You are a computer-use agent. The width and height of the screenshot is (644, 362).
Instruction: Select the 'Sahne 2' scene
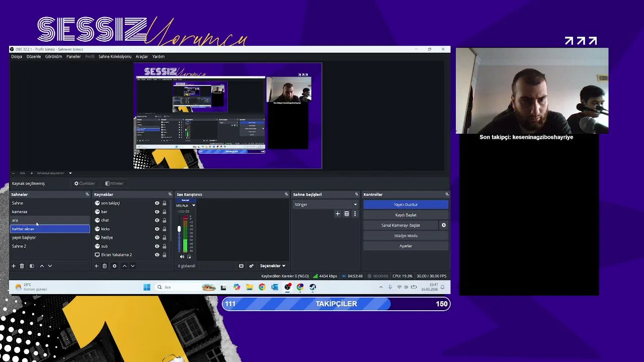[50, 246]
